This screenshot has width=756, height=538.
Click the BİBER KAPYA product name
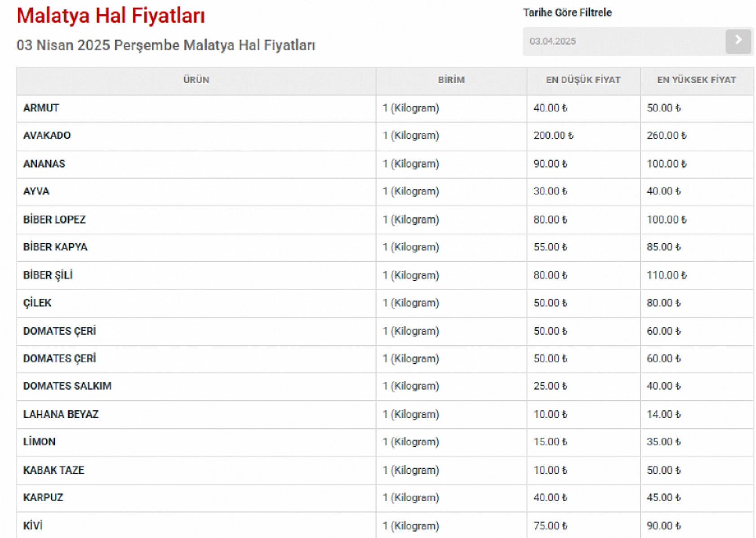tap(55, 247)
